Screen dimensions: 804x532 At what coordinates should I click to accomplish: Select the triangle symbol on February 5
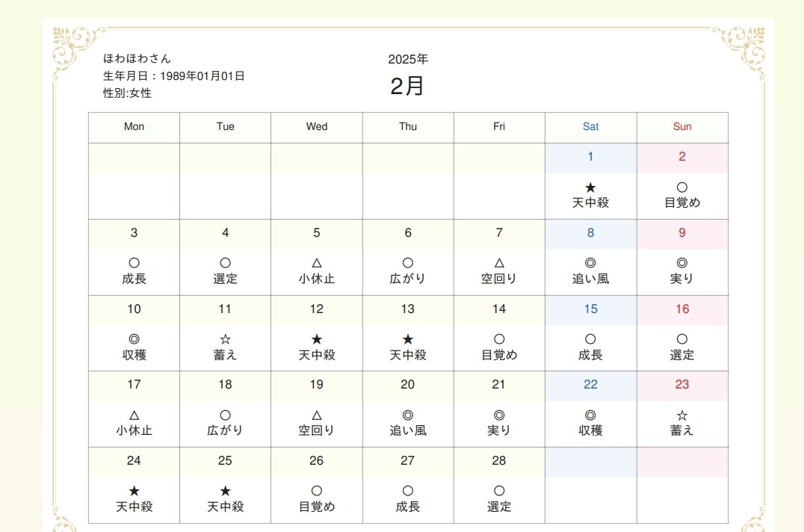(x=317, y=263)
